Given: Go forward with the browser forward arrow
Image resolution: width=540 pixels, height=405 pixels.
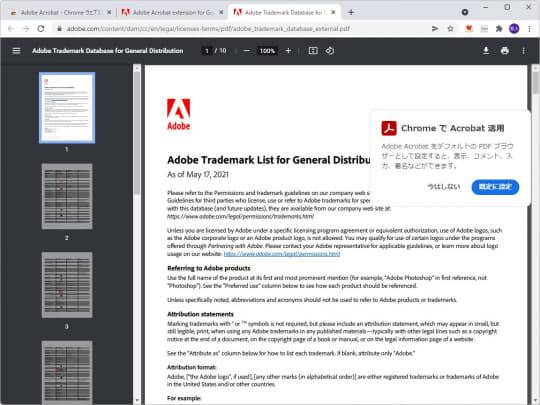Looking at the screenshot, I should pos(26,29).
